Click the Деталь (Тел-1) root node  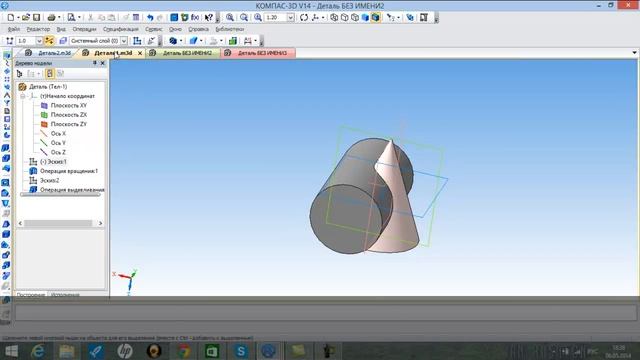(48, 87)
